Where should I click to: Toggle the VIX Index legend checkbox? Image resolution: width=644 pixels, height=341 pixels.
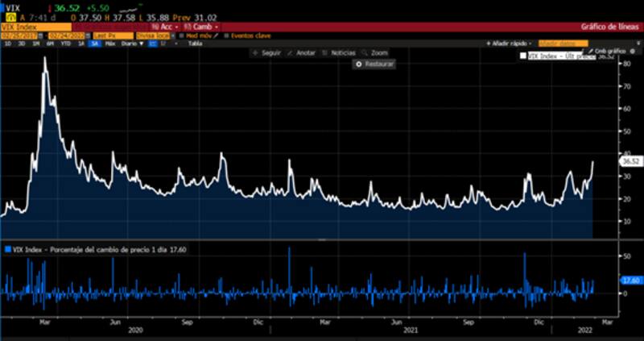(524, 56)
